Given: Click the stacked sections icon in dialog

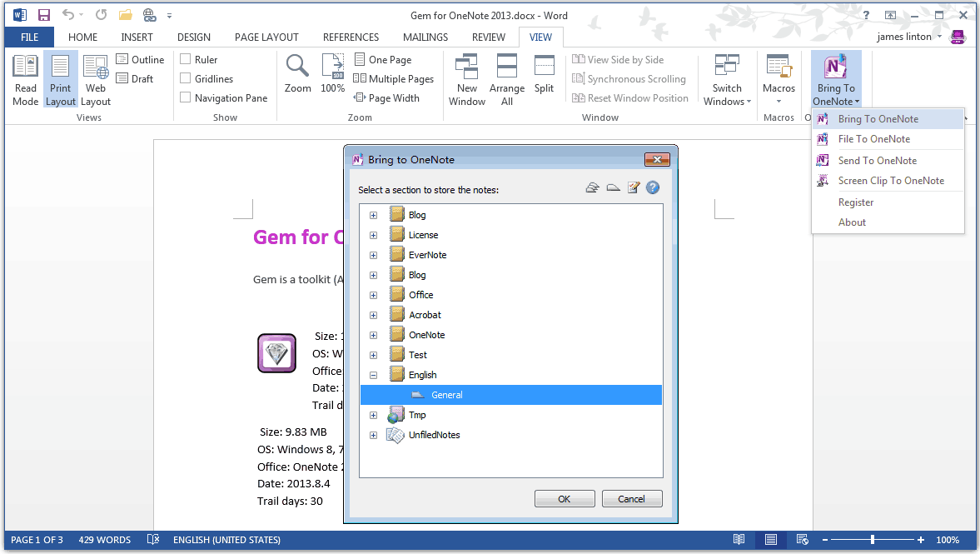Looking at the screenshot, I should [592, 187].
